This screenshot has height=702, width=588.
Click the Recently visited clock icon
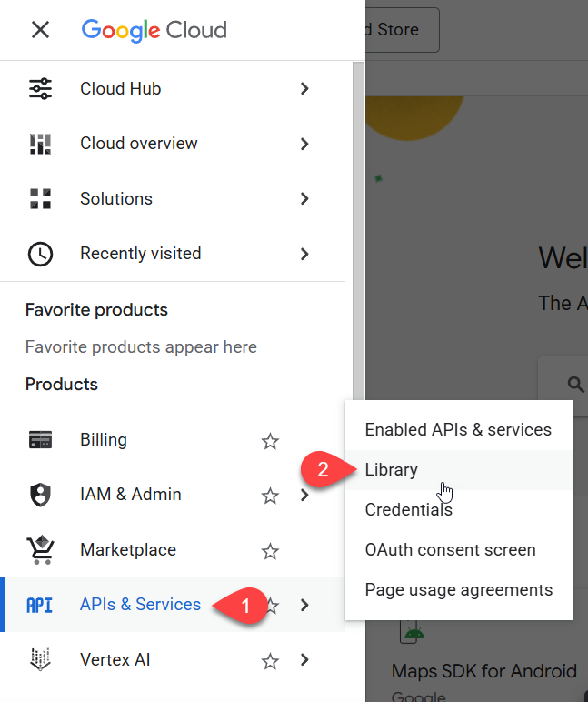click(x=40, y=254)
